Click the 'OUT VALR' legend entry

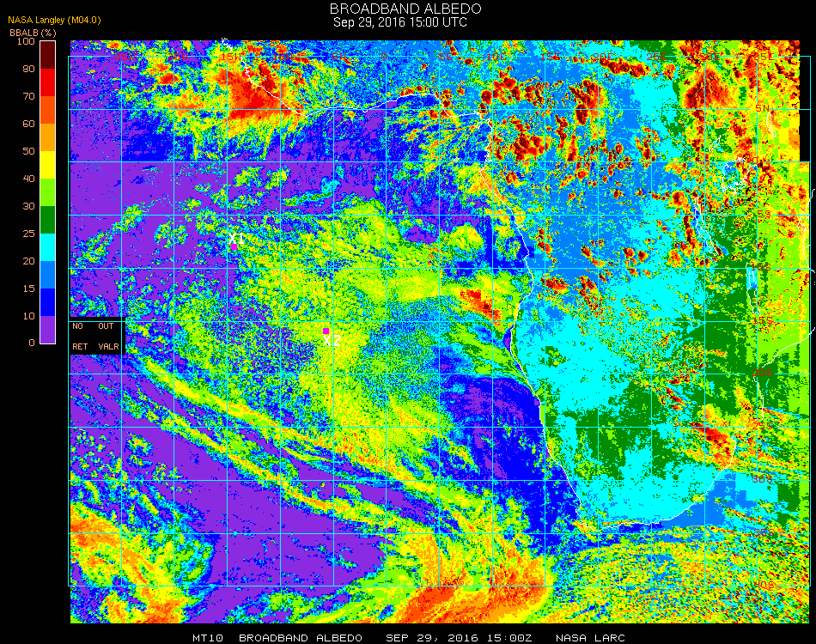click(107, 336)
